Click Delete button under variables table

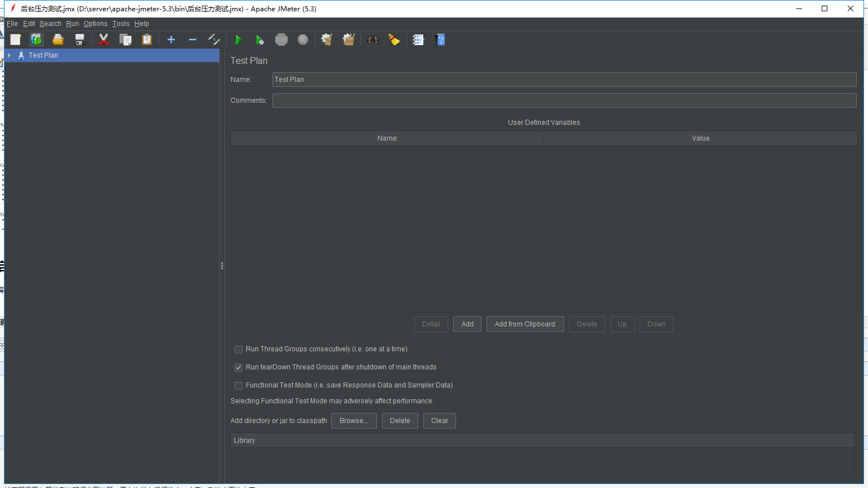pyautogui.click(x=587, y=324)
